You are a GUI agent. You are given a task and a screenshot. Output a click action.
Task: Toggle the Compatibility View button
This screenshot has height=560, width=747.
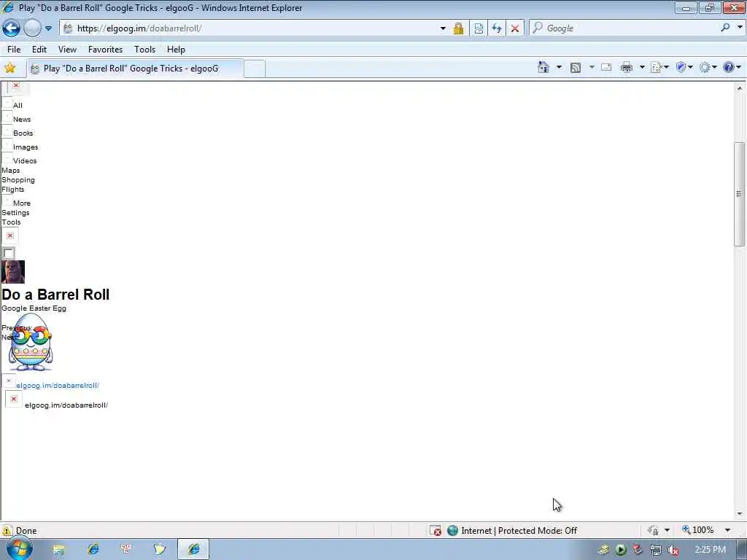pyautogui.click(x=479, y=28)
